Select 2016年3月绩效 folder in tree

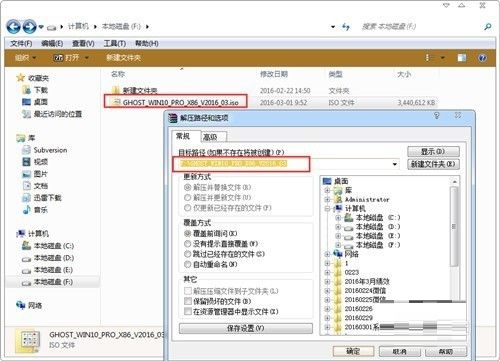click(x=367, y=281)
